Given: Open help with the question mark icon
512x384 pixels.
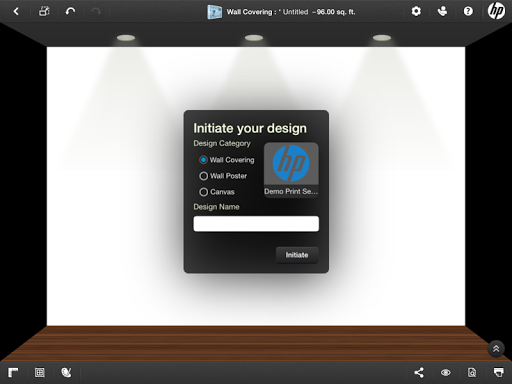Looking at the screenshot, I should tap(468, 11).
